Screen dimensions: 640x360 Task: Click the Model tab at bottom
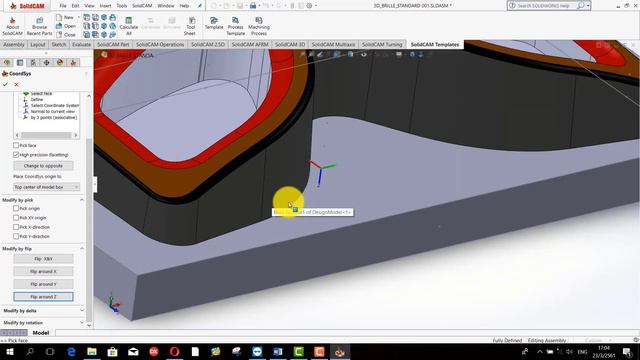(x=41, y=333)
